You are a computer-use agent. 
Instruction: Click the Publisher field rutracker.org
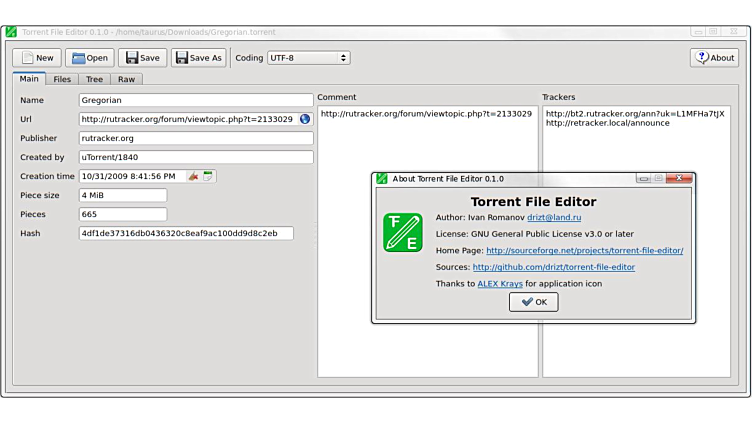(196, 138)
